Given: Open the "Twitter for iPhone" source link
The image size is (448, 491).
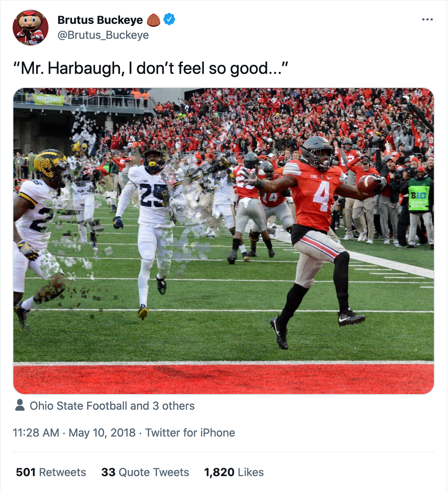Looking at the screenshot, I should tap(190, 433).
